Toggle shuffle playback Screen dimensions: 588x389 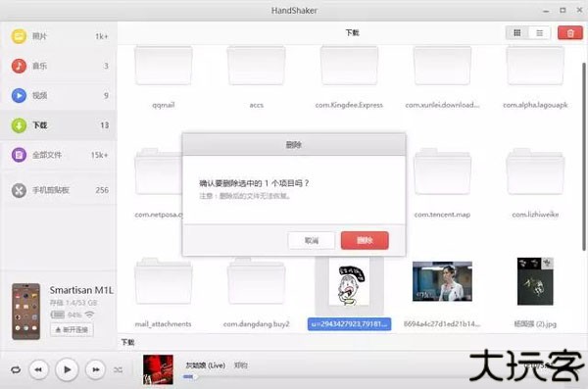[x=119, y=369]
